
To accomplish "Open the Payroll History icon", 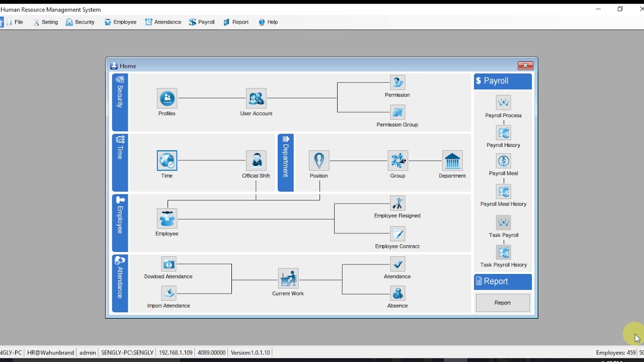I will [504, 132].
